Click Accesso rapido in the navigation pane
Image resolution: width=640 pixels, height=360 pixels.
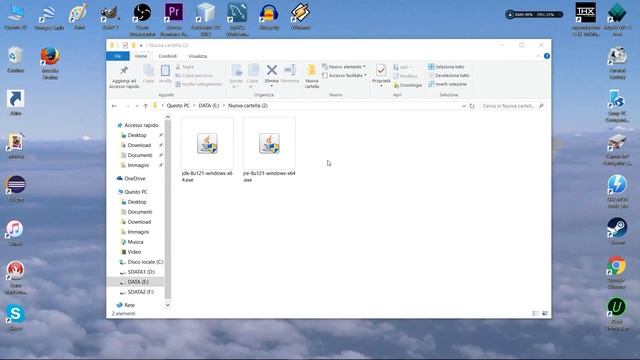tap(141, 125)
